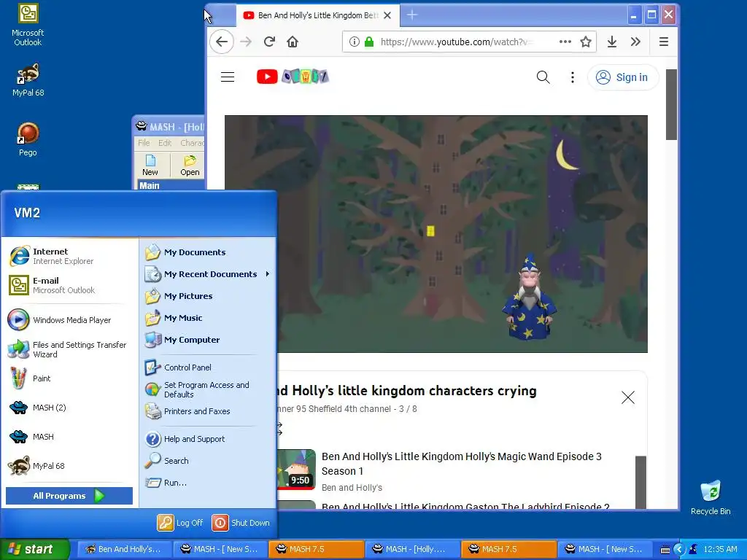This screenshot has height=560, width=747.
Task: Open browser downloads
Action: (612, 42)
